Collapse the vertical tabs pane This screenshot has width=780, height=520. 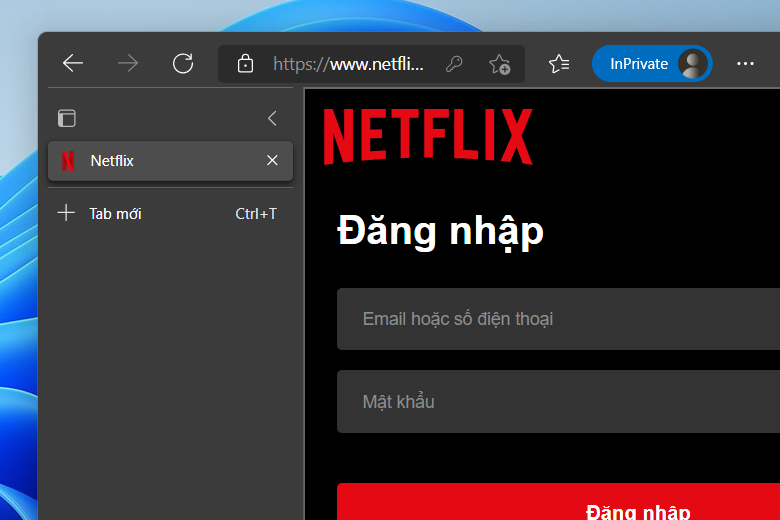[272, 118]
